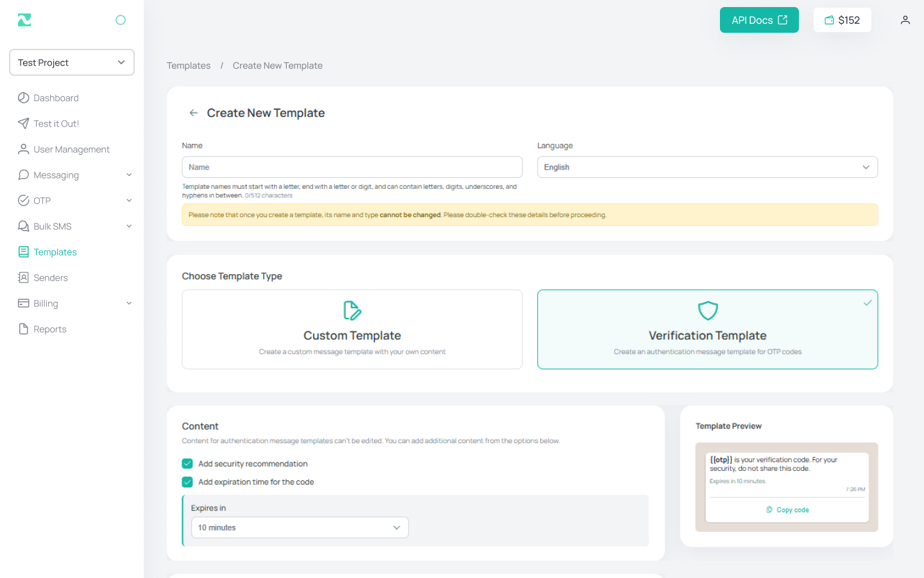Click the selected checkmark on Verification Template card
924x578 pixels.
point(868,302)
